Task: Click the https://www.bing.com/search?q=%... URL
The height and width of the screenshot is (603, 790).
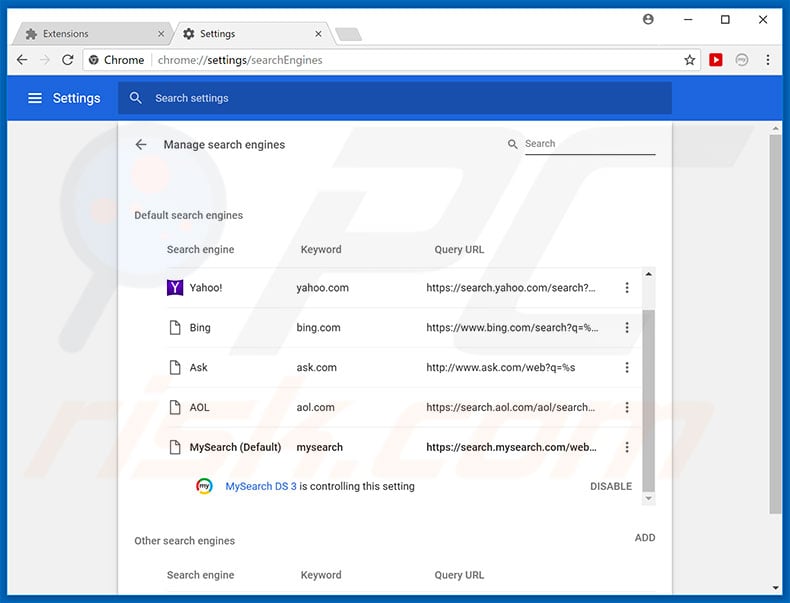Action: [512, 327]
